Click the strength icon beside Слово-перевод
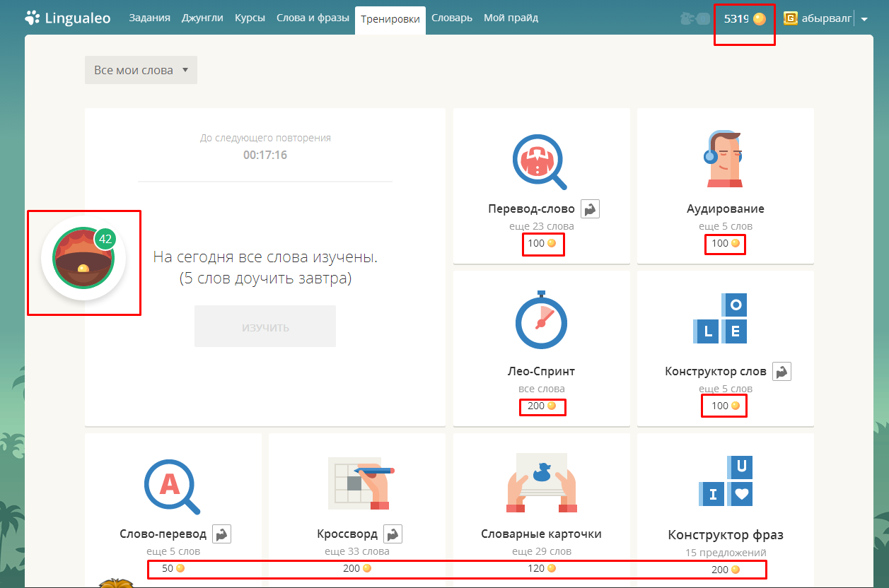This screenshot has width=889, height=588. pyautogui.click(x=223, y=534)
